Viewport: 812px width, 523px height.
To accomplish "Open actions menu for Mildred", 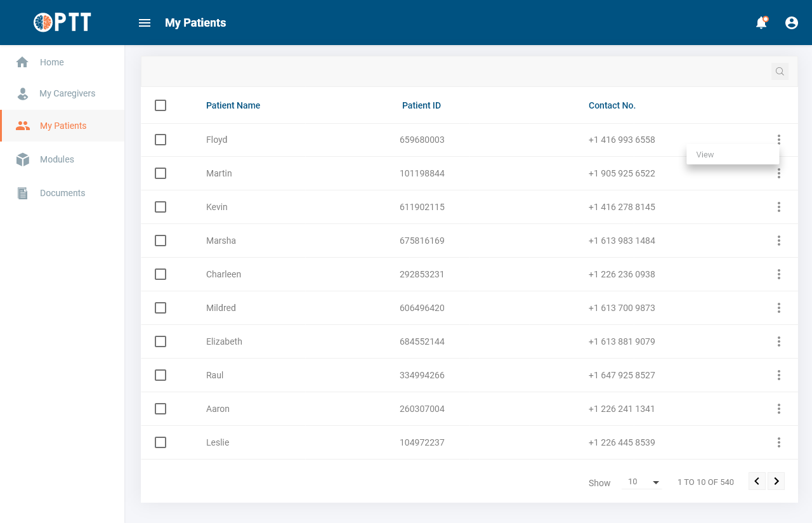I will [x=779, y=308].
